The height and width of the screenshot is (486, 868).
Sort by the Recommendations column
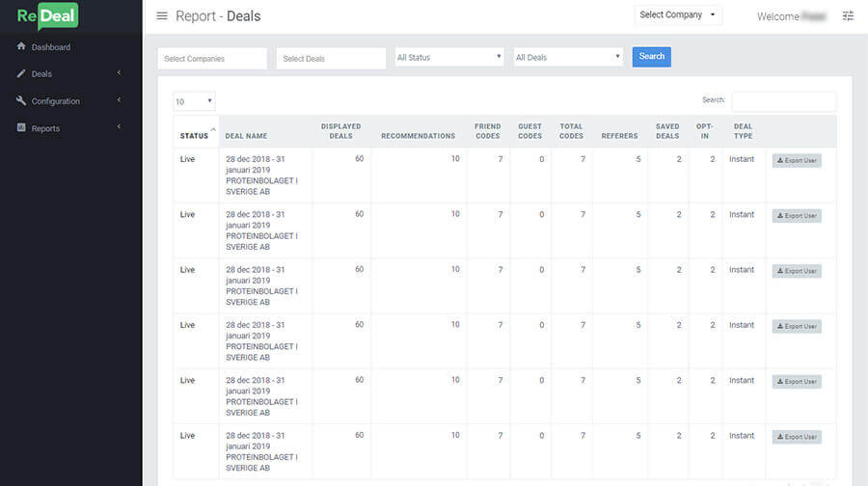tap(418, 132)
